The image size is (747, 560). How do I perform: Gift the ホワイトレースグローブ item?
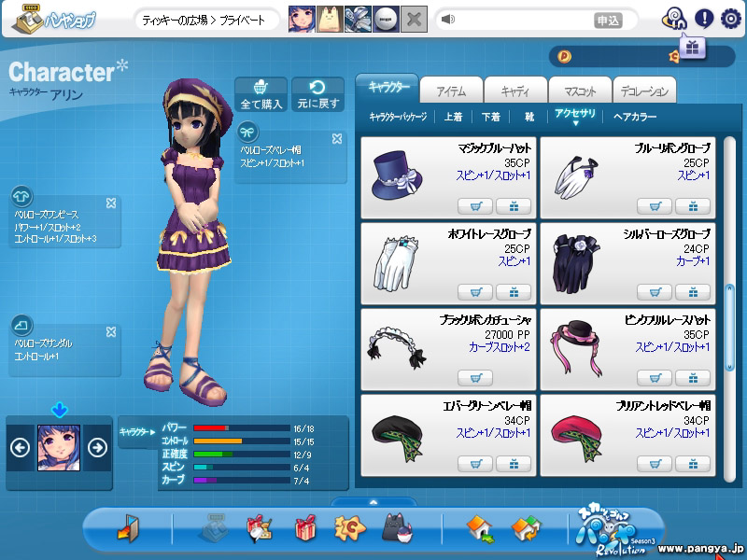pos(513,292)
